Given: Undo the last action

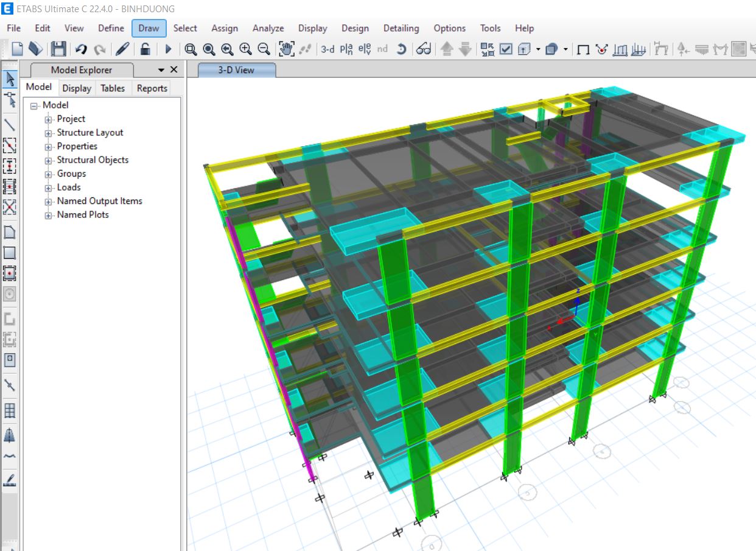Looking at the screenshot, I should [x=81, y=49].
